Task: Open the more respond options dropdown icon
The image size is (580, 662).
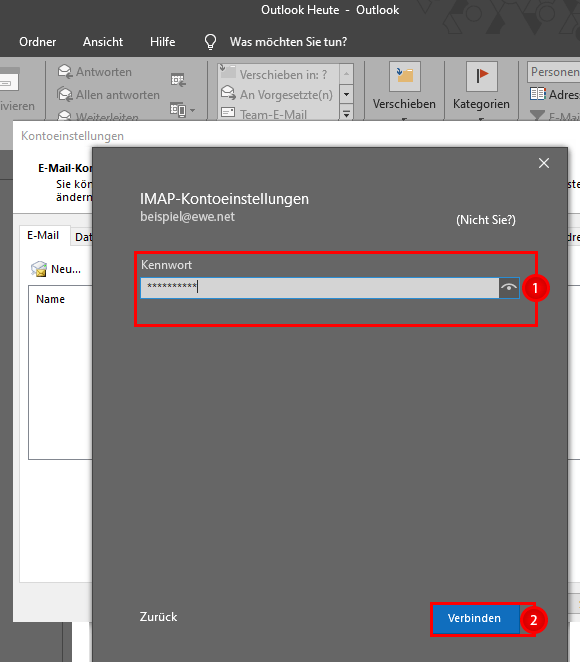Action: click(183, 110)
